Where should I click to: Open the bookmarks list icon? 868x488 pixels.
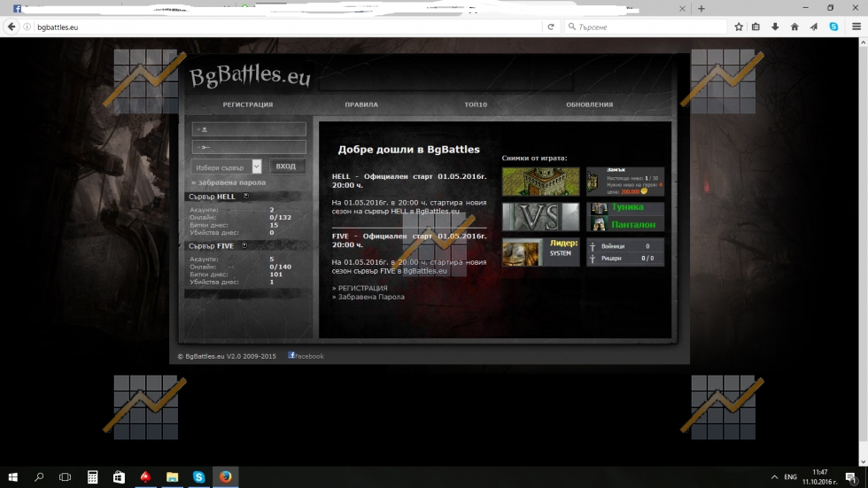pos(756,27)
